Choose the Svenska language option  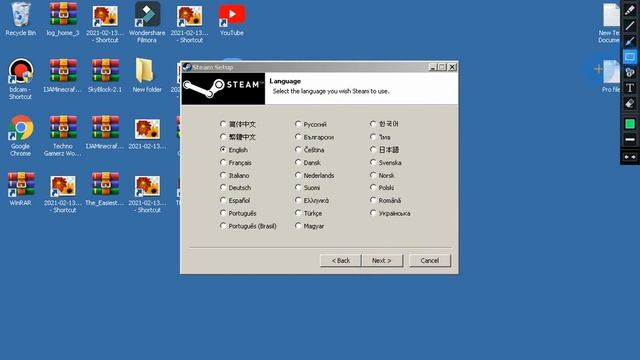point(373,162)
